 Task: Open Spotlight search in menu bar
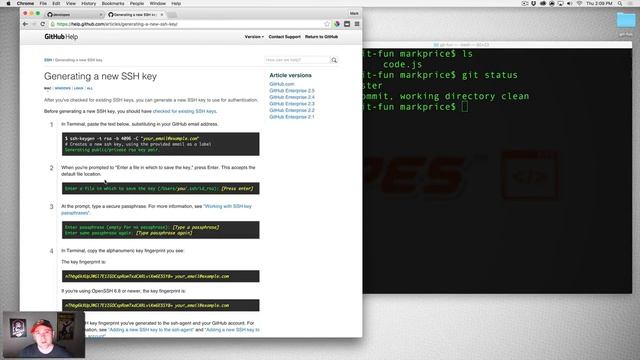[620, 3]
